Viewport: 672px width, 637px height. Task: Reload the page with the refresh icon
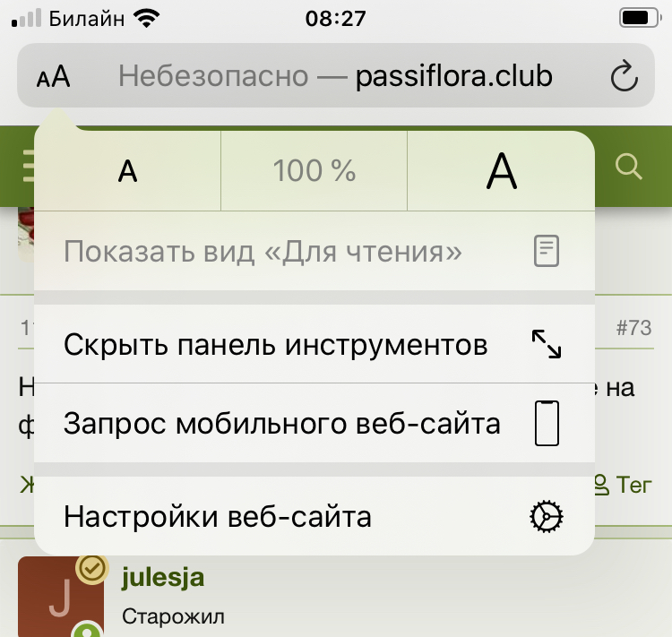coord(624,77)
